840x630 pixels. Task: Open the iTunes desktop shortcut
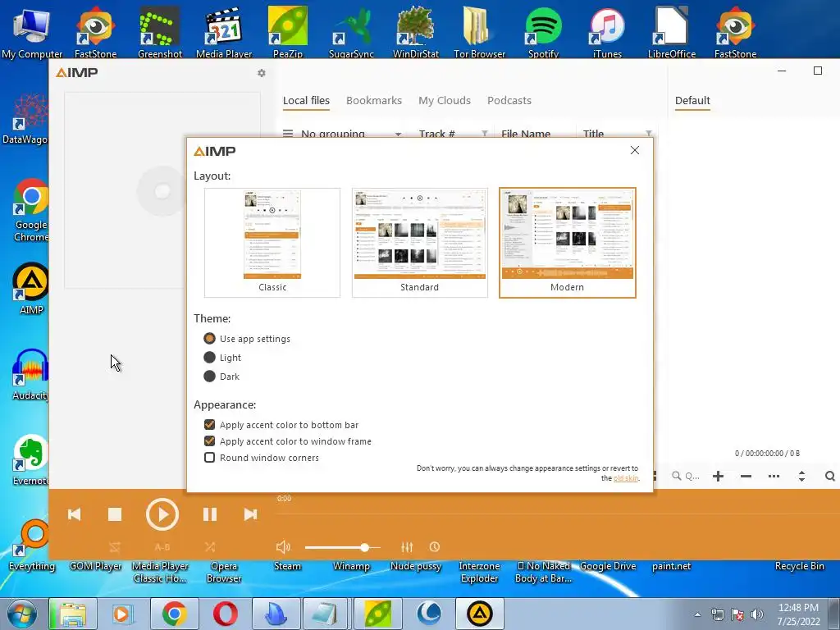(607, 31)
